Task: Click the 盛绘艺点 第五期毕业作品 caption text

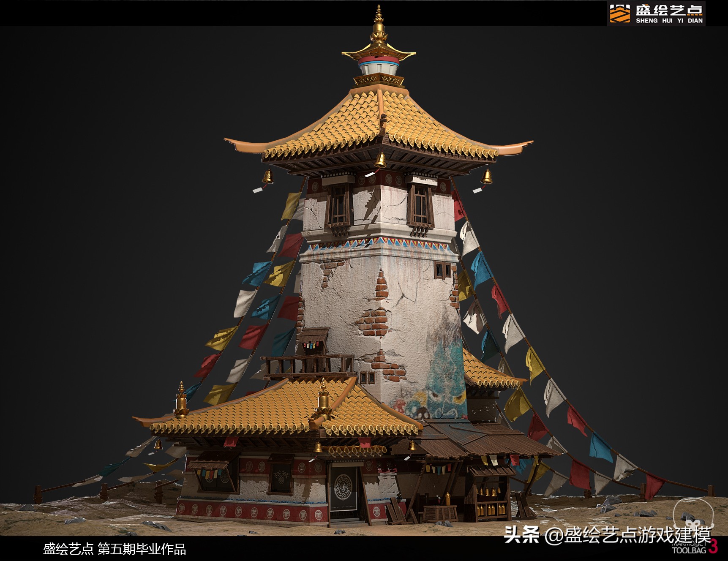Action: point(114,549)
